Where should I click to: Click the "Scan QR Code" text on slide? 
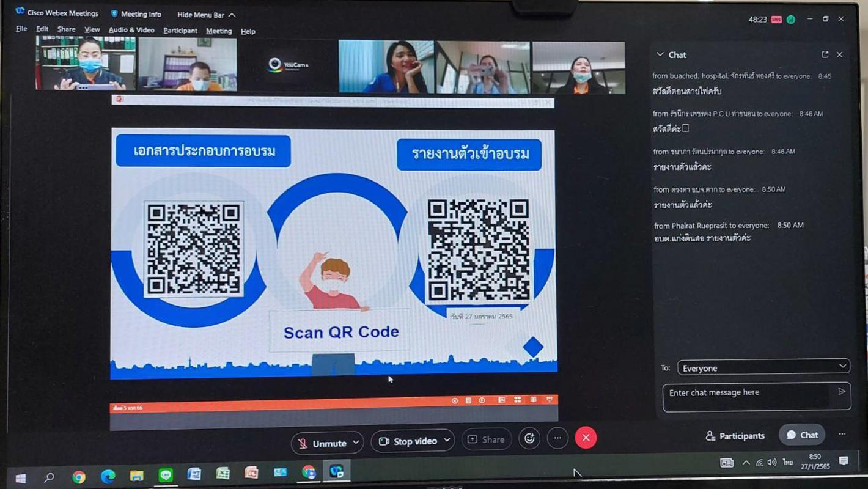tap(341, 332)
